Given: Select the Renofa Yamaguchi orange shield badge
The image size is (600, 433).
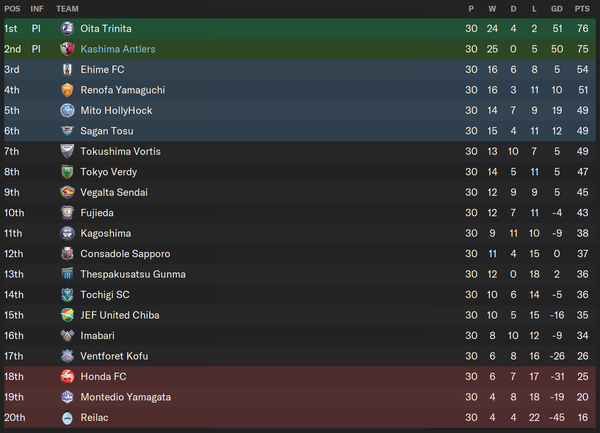Looking at the screenshot, I should (x=67, y=90).
